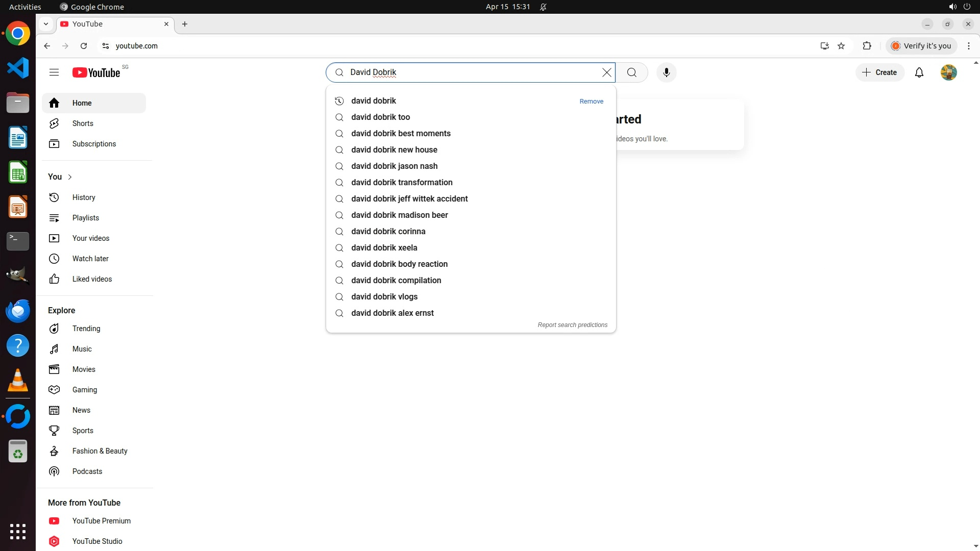Open the tab search dropdown arrow

pos(46,24)
